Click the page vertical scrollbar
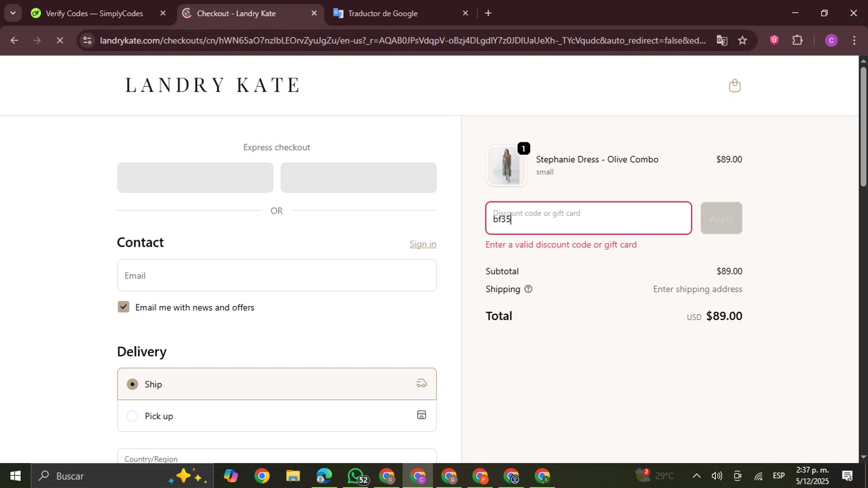Screen dimensions: 868x488 pos(863,127)
